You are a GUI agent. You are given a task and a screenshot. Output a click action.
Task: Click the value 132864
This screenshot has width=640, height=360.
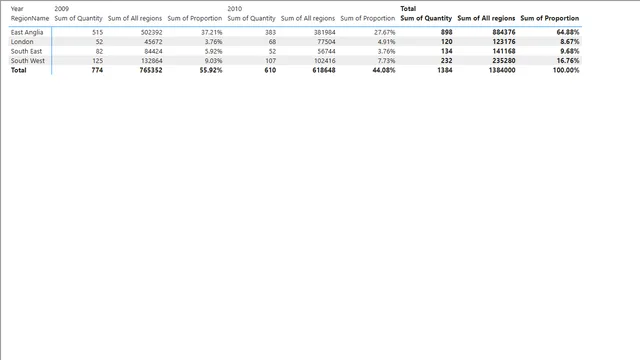(151, 60)
